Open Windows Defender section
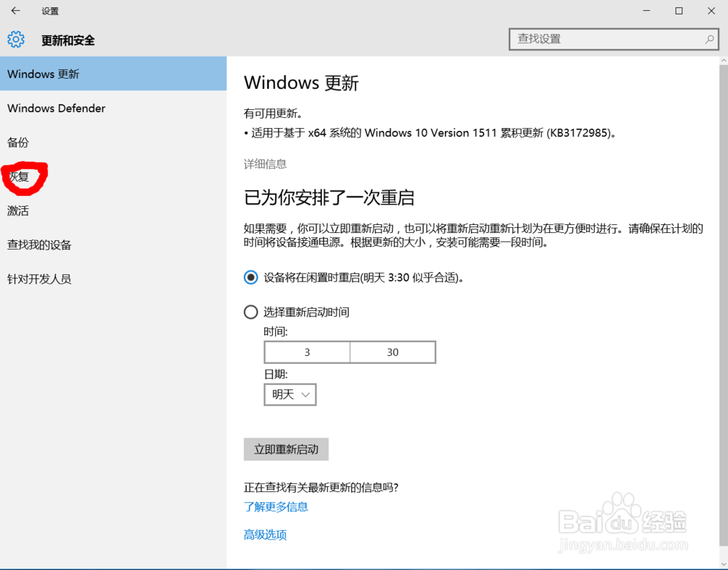This screenshot has width=728, height=570. tap(114, 108)
